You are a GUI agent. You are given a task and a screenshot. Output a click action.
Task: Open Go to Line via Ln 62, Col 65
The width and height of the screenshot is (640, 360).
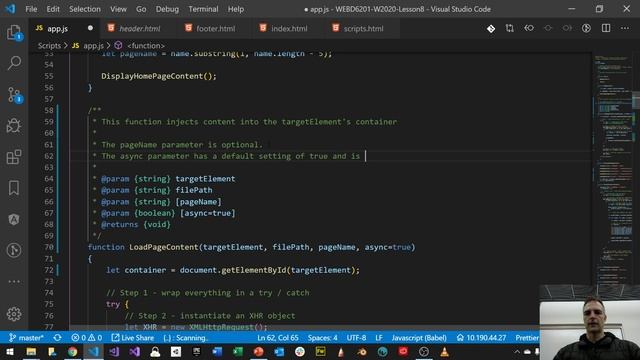point(278,338)
